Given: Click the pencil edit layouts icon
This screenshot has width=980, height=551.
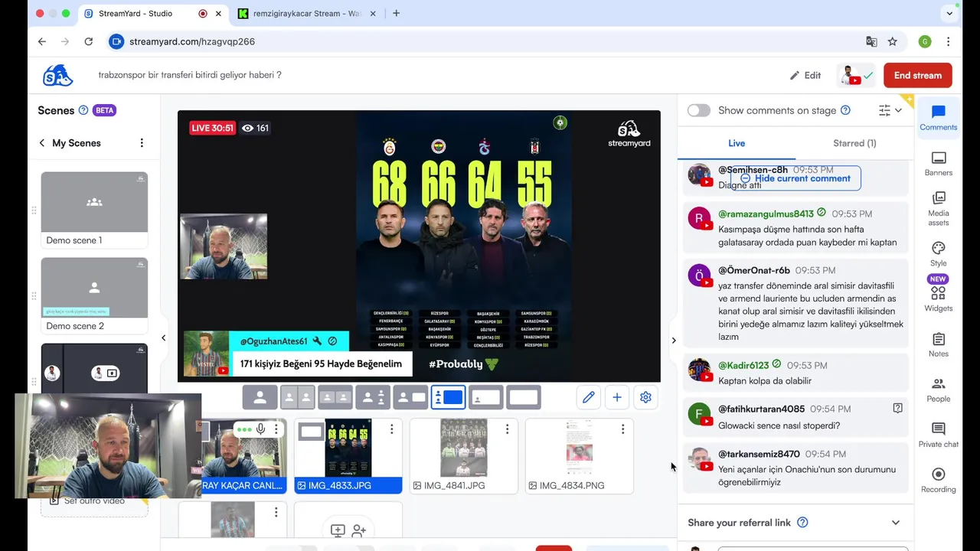Looking at the screenshot, I should pos(588,397).
